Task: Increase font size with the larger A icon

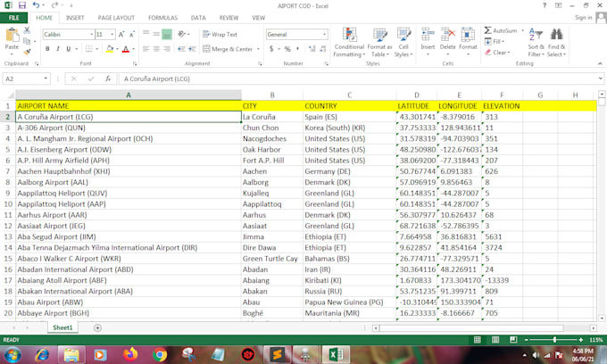Action: pyautogui.click(x=121, y=35)
